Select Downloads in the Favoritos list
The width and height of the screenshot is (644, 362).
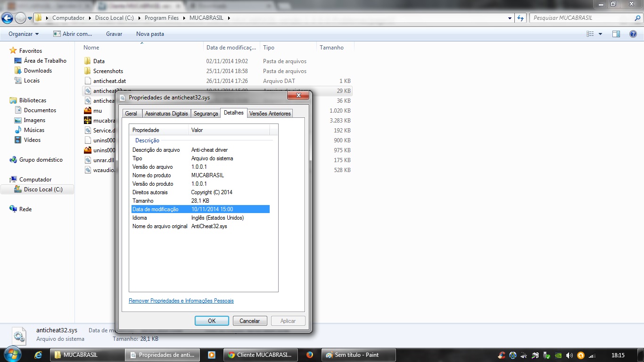(x=38, y=71)
